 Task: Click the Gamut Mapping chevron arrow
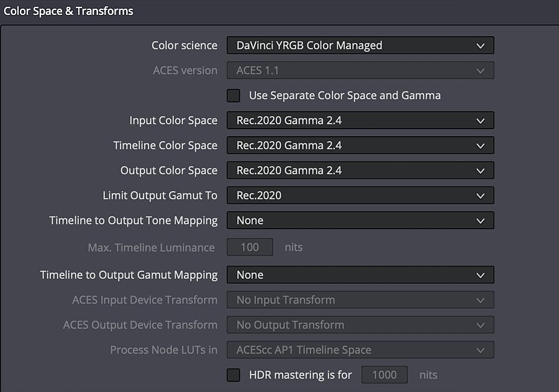click(x=481, y=275)
